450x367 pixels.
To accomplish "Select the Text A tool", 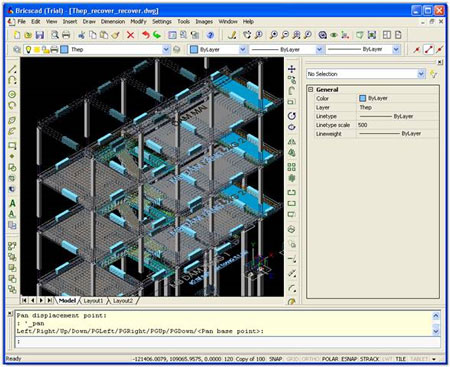I will coord(12,203).
